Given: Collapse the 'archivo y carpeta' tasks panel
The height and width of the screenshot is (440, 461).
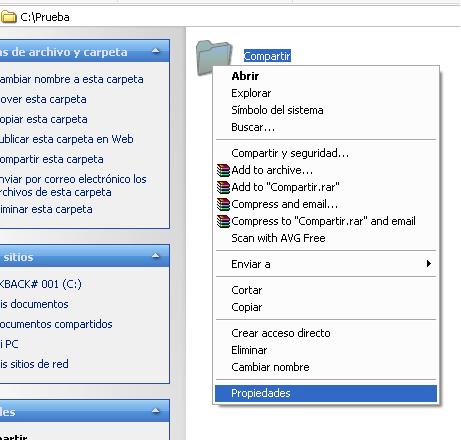Looking at the screenshot, I should pyautogui.click(x=156, y=51).
